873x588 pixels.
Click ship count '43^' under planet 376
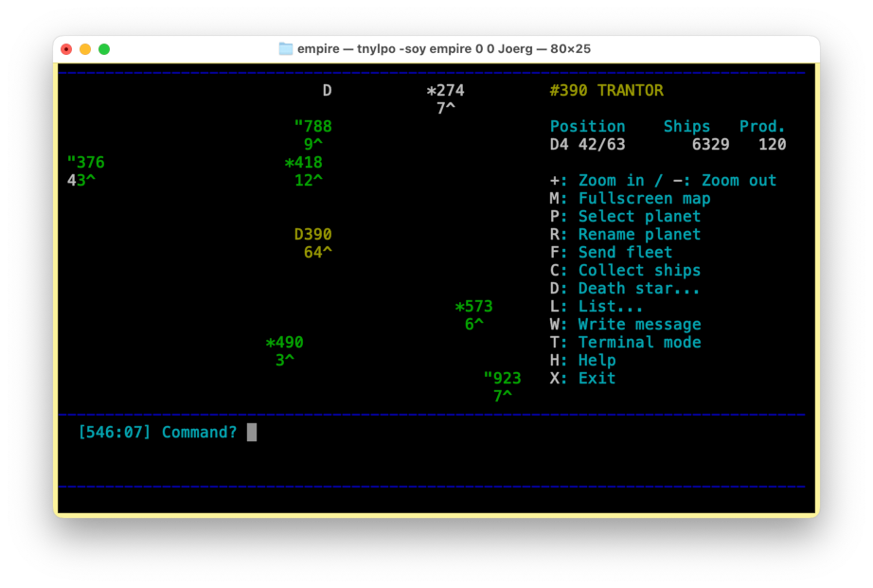click(x=81, y=181)
